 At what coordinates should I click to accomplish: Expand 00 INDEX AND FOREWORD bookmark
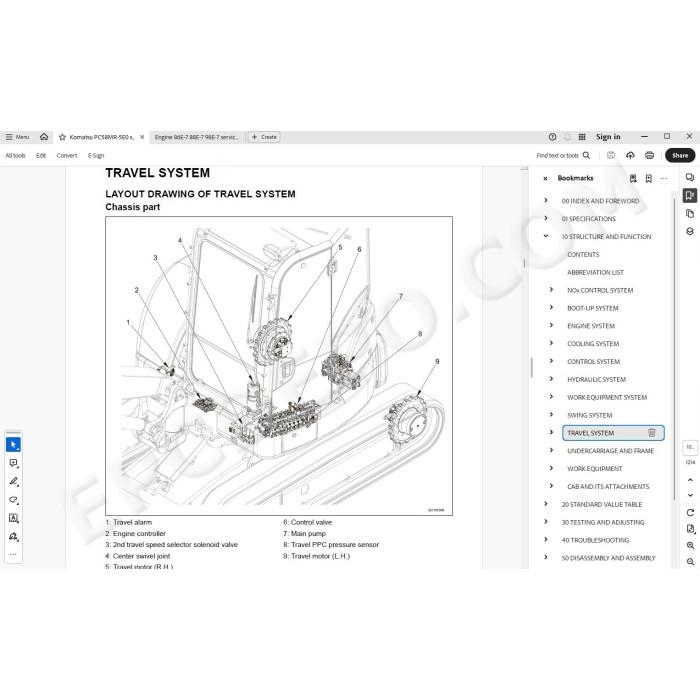click(546, 200)
